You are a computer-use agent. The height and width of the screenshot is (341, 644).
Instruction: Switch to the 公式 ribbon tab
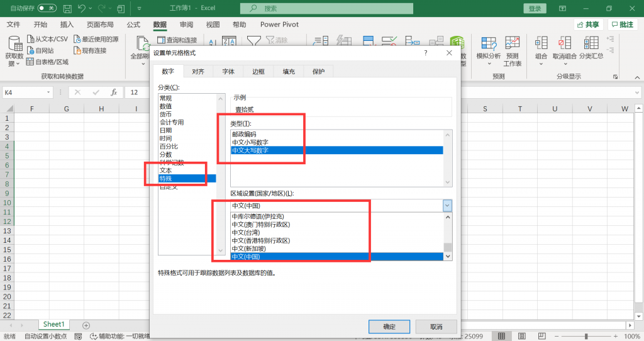click(133, 25)
